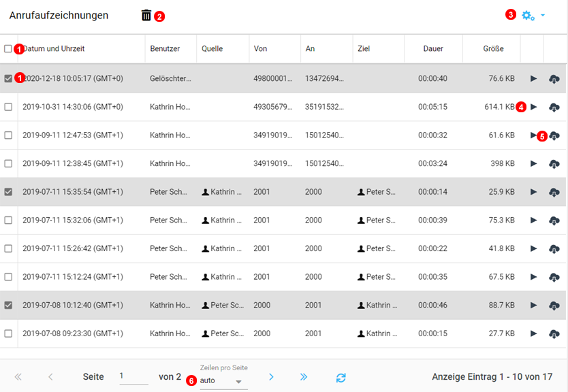Sort by the Größe column header
This screenshot has height=392, width=568.
tap(493, 49)
